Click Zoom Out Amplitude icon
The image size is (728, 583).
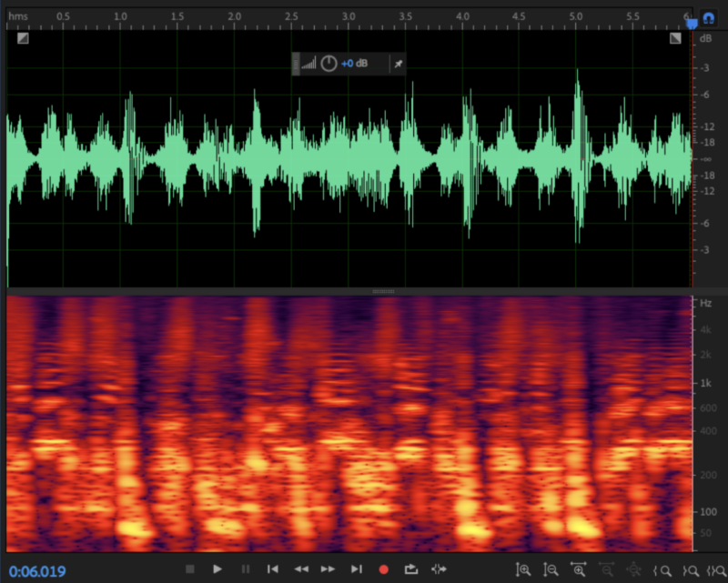pyautogui.click(x=551, y=570)
